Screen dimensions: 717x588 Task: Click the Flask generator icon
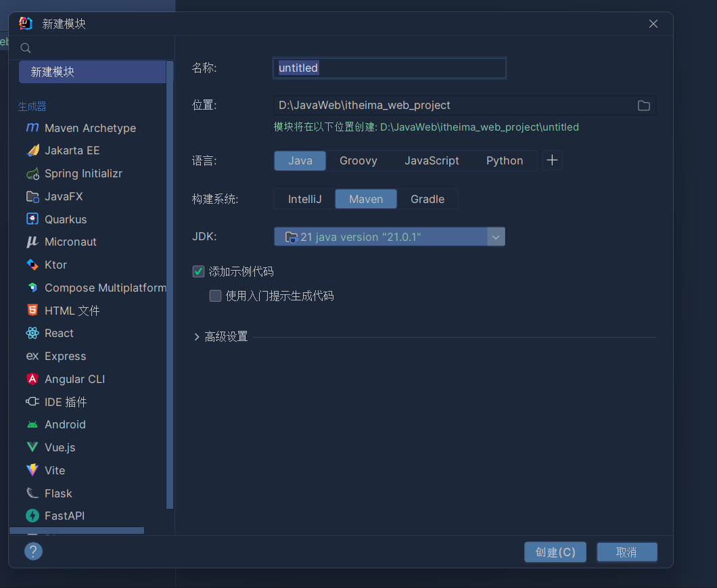32,493
